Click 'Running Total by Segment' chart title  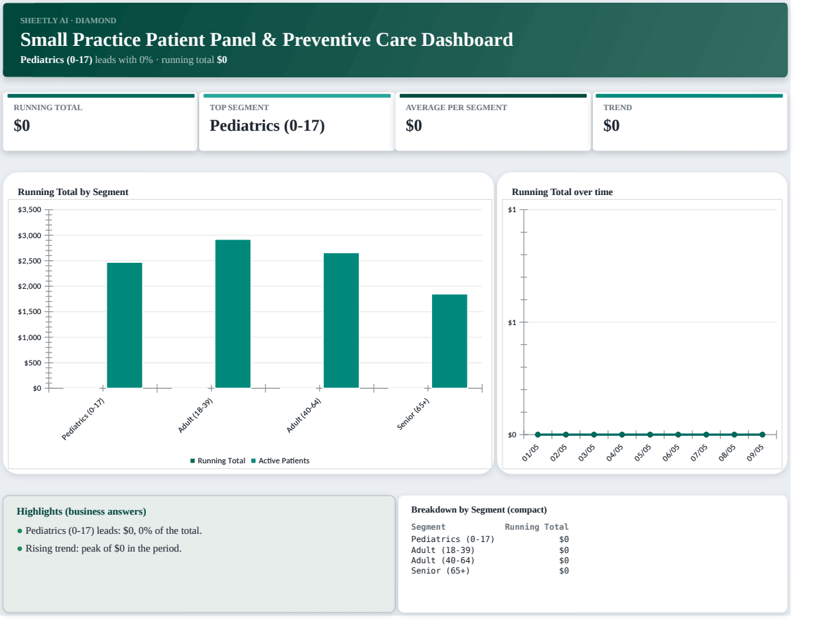(73, 192)
